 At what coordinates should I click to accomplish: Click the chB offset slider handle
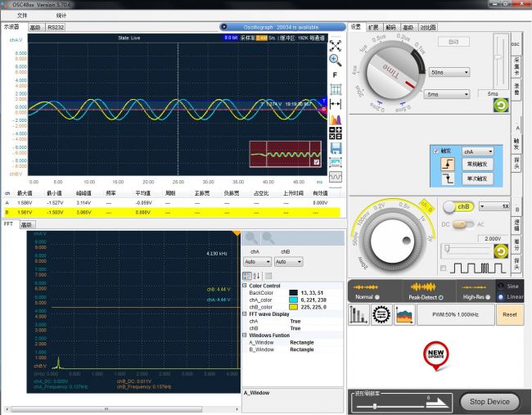447,249
